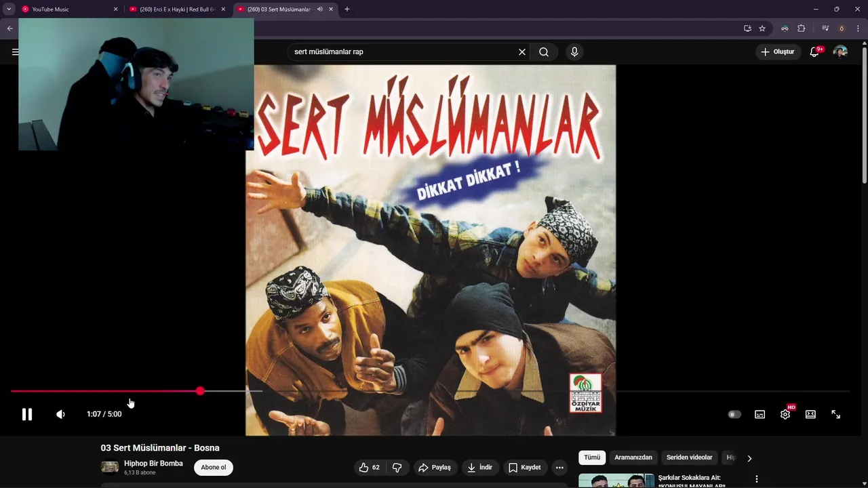Switch to theater mode view
Viewport: 868px width, 488px height.
(x=810, y=414)
